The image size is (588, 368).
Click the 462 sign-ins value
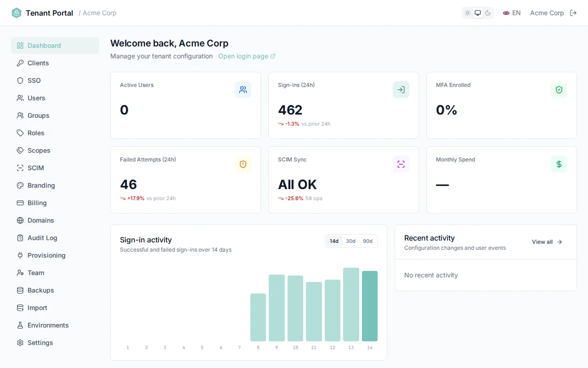(290, 110)
